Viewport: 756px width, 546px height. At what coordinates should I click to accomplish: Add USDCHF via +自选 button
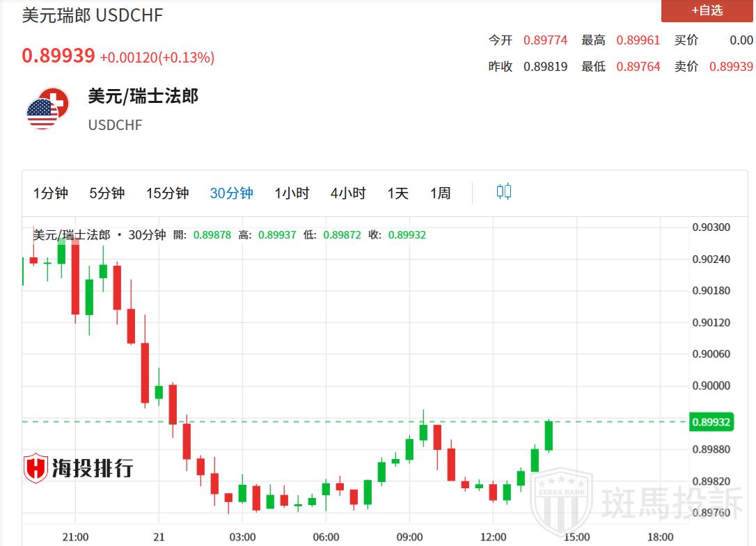point(707,10)
